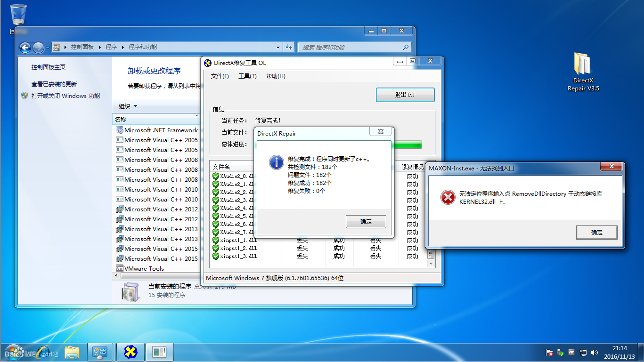This screenshot has width=644, height=362.
Task: Open the Windows Start orb
Action: pyautogui.click(x=13, y=352)
